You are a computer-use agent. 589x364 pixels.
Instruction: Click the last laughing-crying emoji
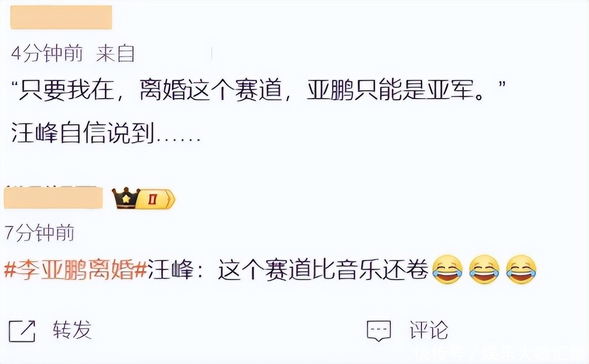pyautogui.click(x=521, y=270)
